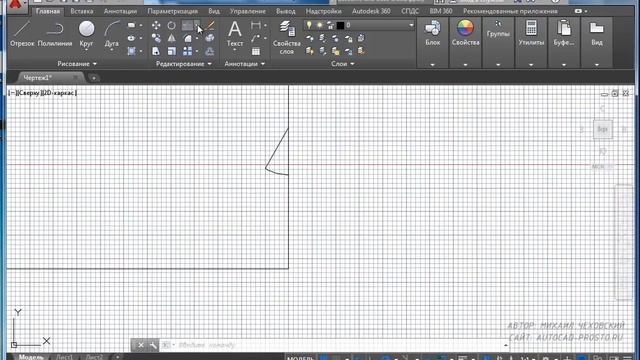Expand the Редактирование panel
This screenshot has width=640, height=360.
pyautogui.click(x=184, y=64)
